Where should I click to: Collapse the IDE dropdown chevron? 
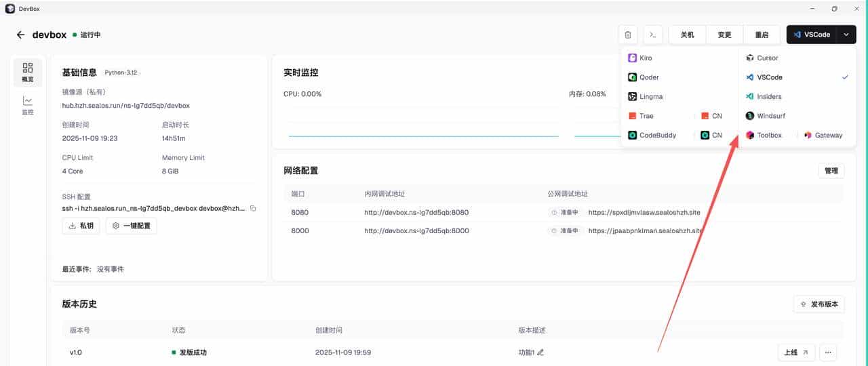point(846,35)
